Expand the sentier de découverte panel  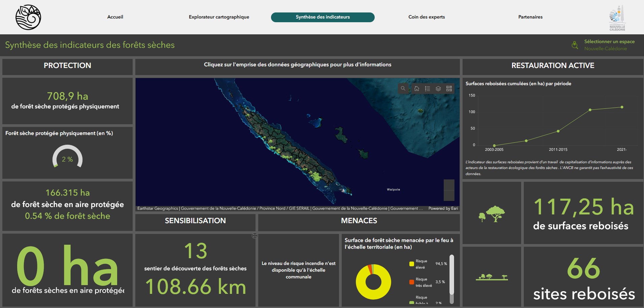[x=255, y=236]
